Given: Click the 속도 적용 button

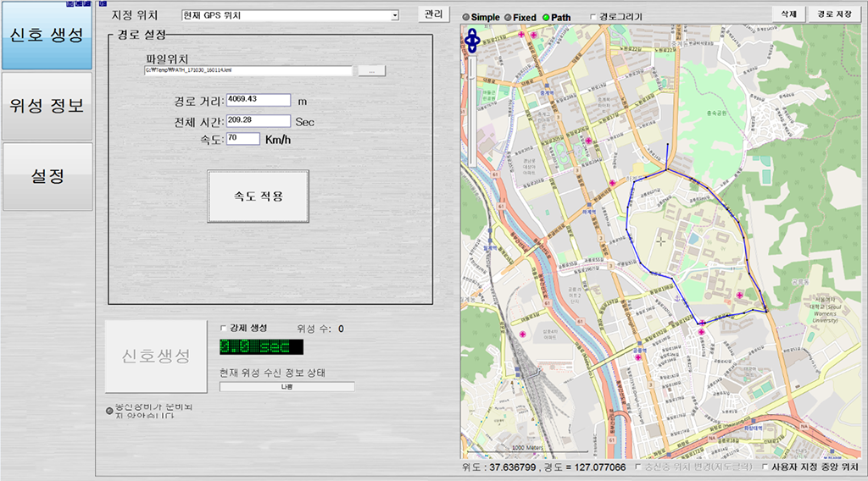Looking at the screenshot, I should (x=258, y=196).
